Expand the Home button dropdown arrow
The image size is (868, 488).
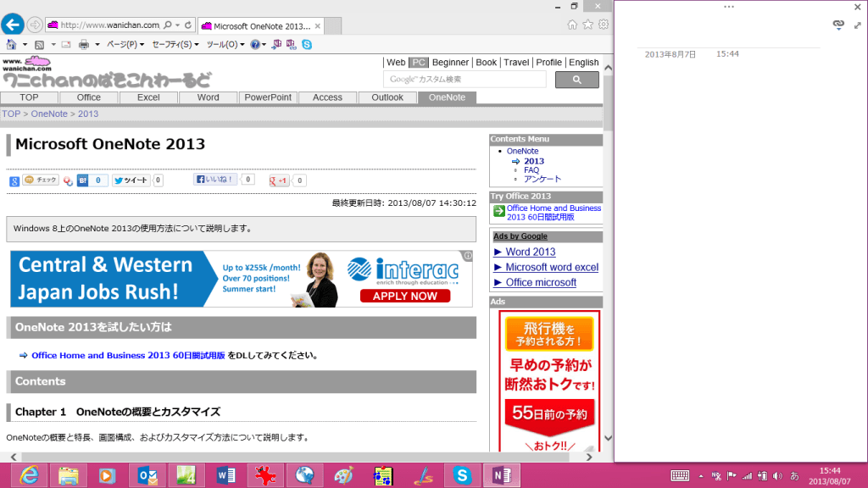[x=25, y=44]
